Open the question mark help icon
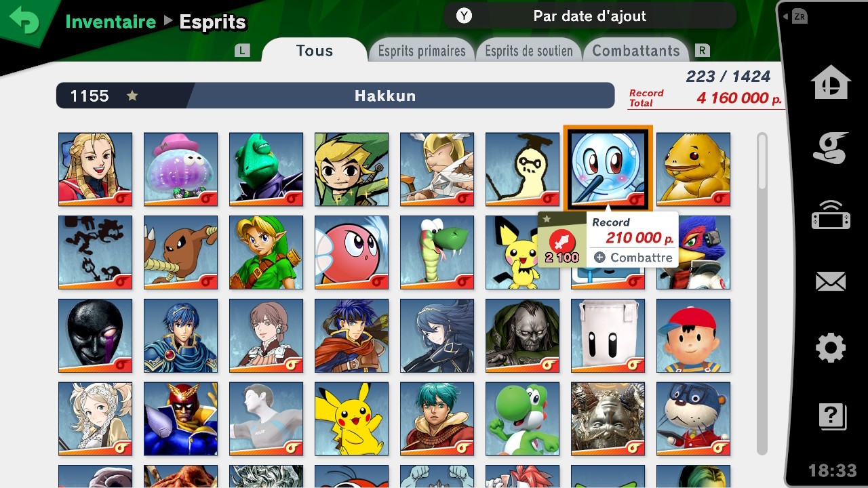The image size is (868, 488). click(x=832, y=416)
